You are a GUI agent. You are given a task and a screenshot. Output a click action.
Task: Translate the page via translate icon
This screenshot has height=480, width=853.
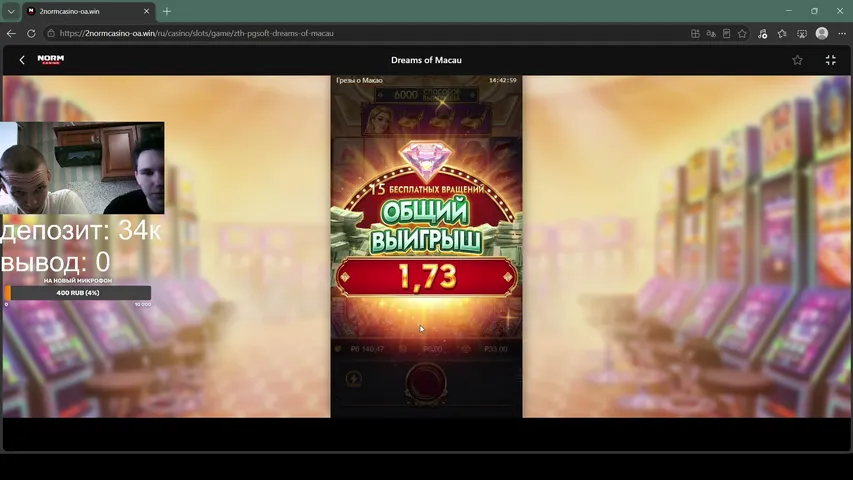tap(710, 34)
